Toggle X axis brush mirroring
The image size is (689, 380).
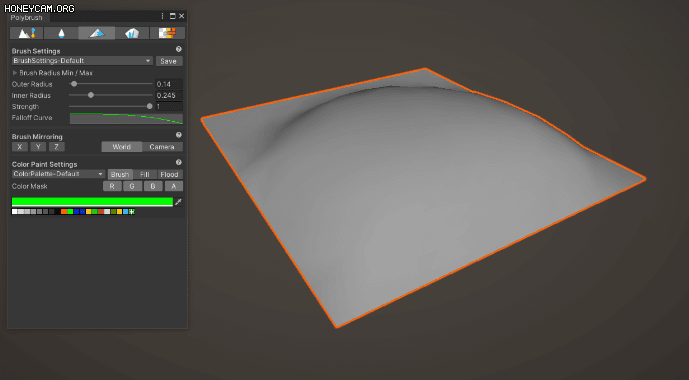click(x=20, y=147)
